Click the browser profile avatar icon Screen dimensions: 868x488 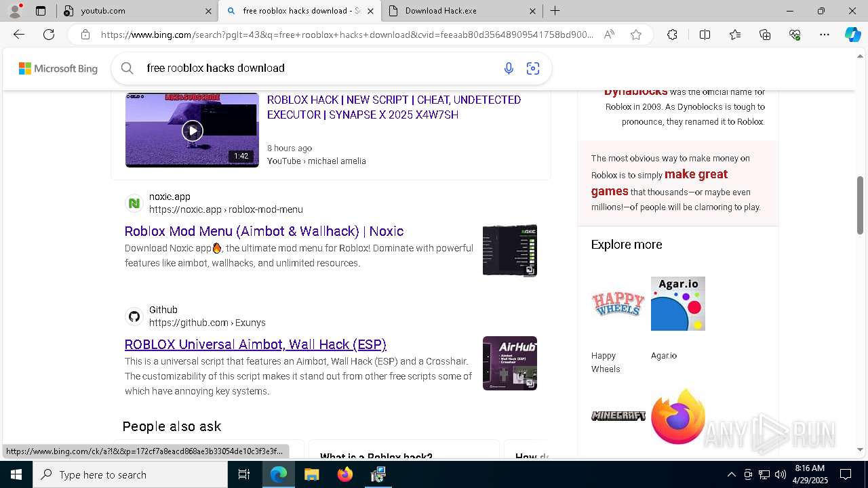(x=15, y=11)
